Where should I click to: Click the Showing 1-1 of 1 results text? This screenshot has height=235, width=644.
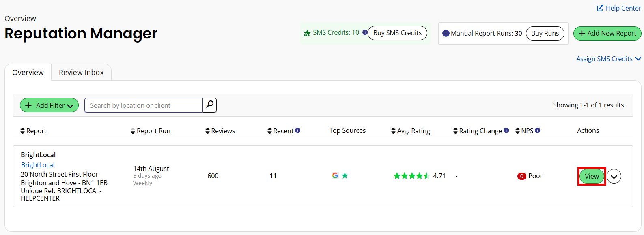pos(588,105)
